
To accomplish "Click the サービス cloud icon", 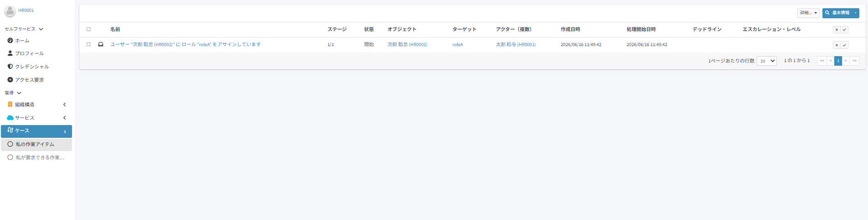I will pos(10,118).
